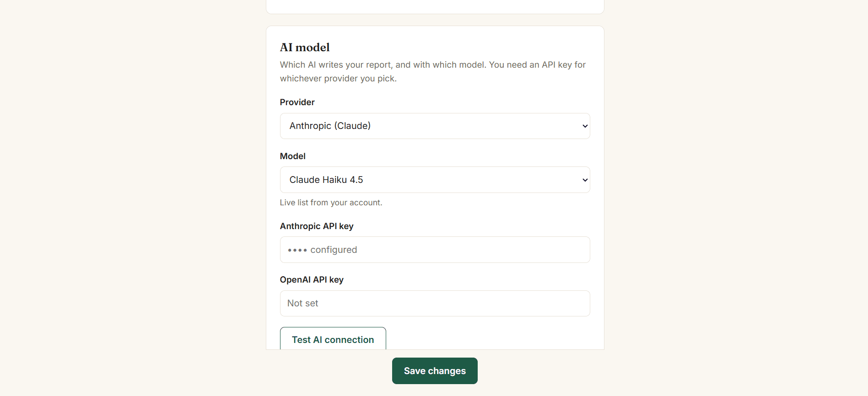Screen dimensions: 868x396
Task: Click the Save changes button
Action: click(435, 371)
